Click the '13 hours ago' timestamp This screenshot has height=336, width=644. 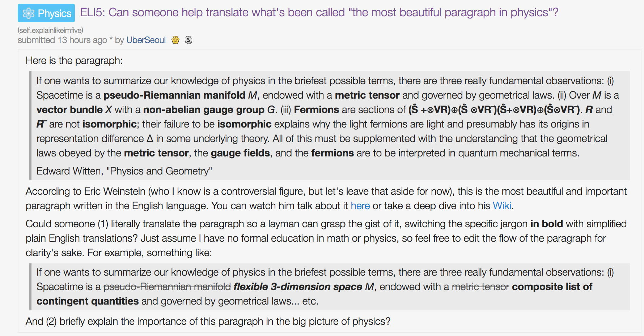click(82, 40)
